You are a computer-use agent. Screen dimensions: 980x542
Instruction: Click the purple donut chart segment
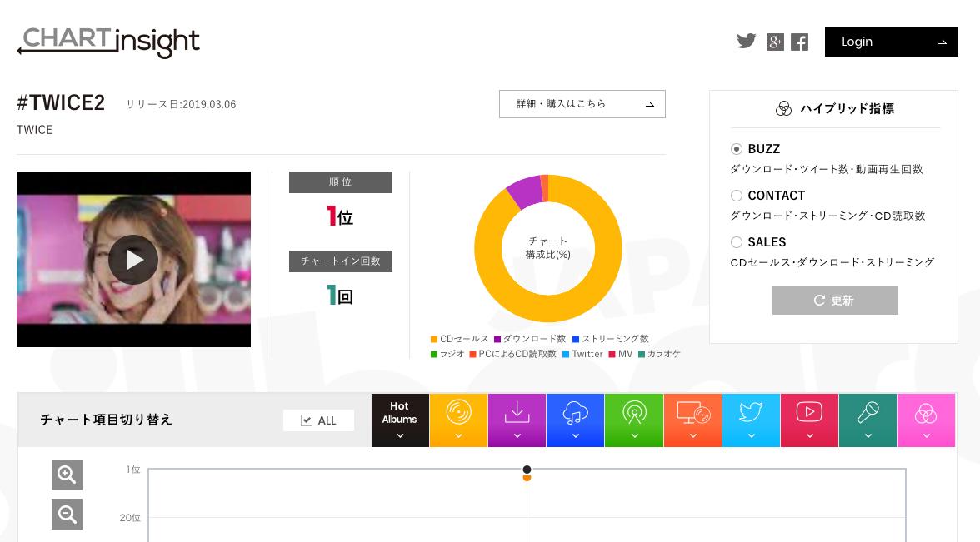[x=525, y=191]
